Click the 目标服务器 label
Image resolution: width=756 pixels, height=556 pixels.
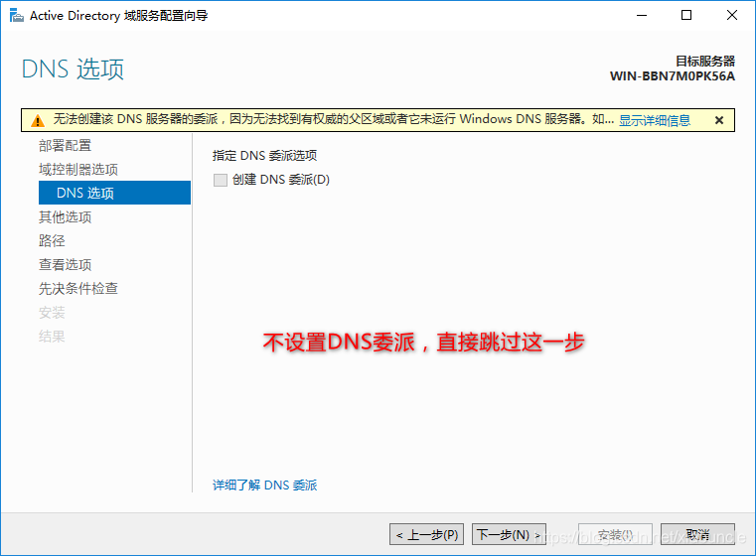pos(705,62)
